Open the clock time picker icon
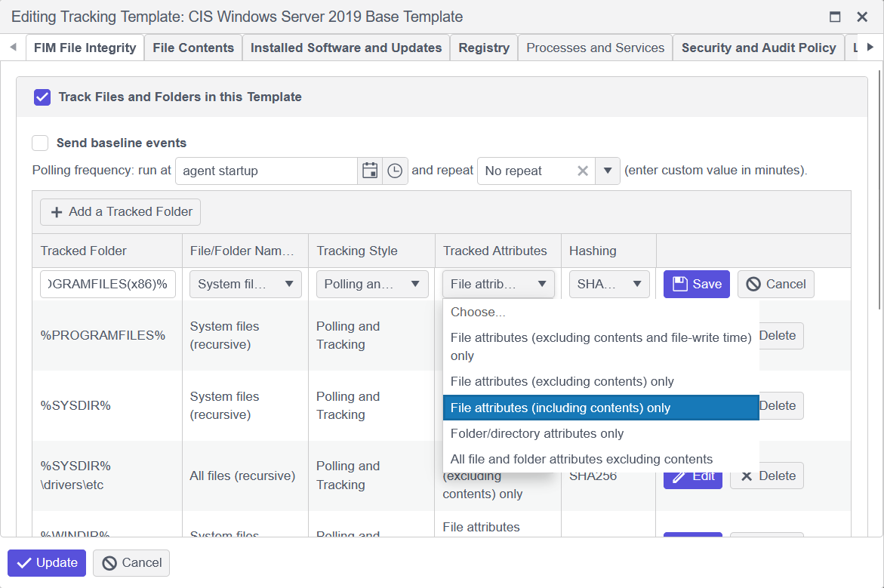 click(395, 171)
